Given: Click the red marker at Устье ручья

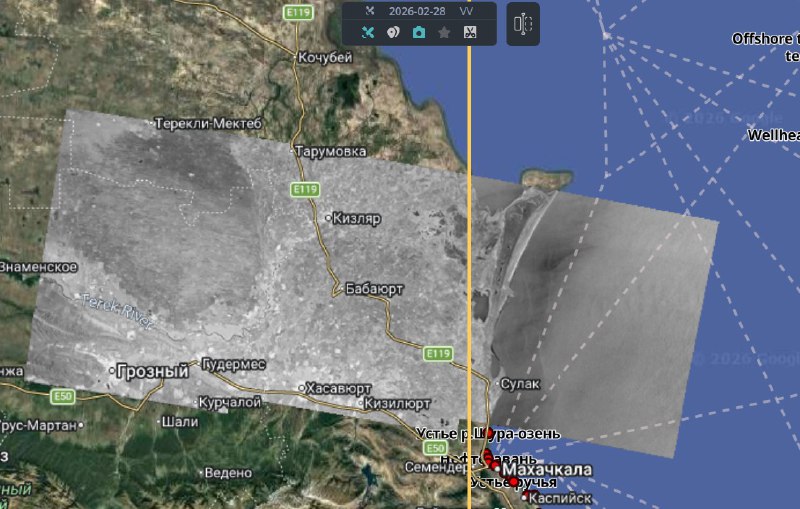Looking at the screenshot, I should tap(514, 482).
